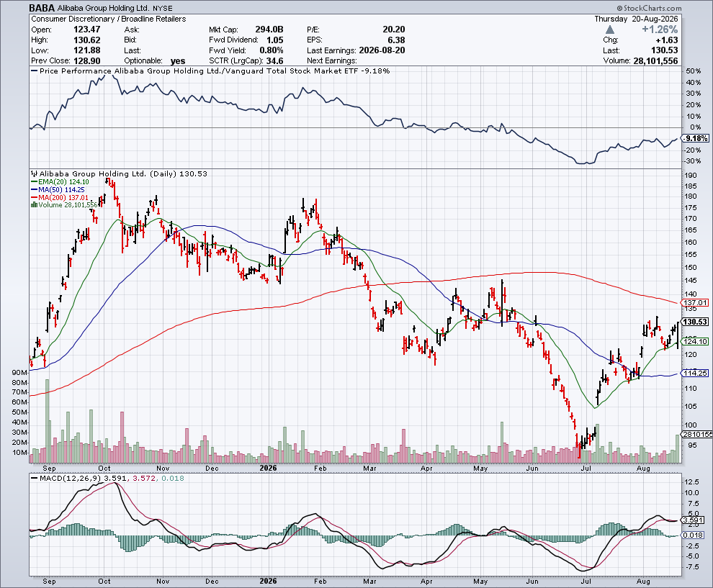The height and width of the screenshot is (588, 713).
Task: Click the Optionable value yes
Action: pos(178,61)
